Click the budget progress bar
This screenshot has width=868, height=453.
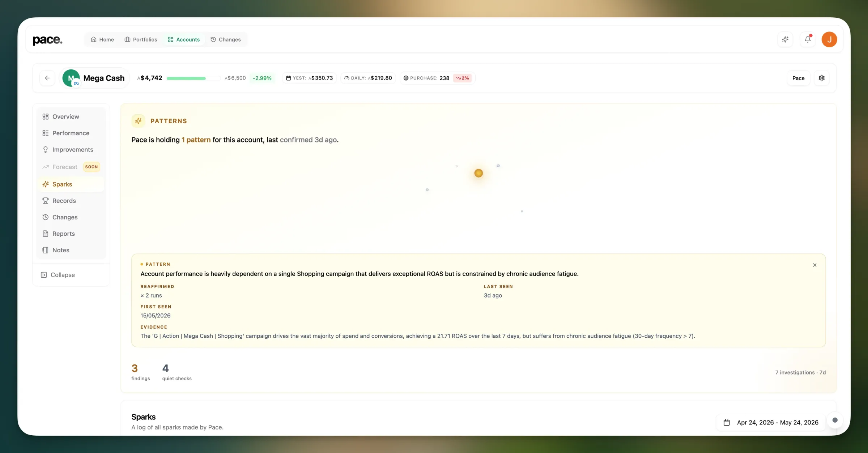pyautogui.click(x=193, y=78)
